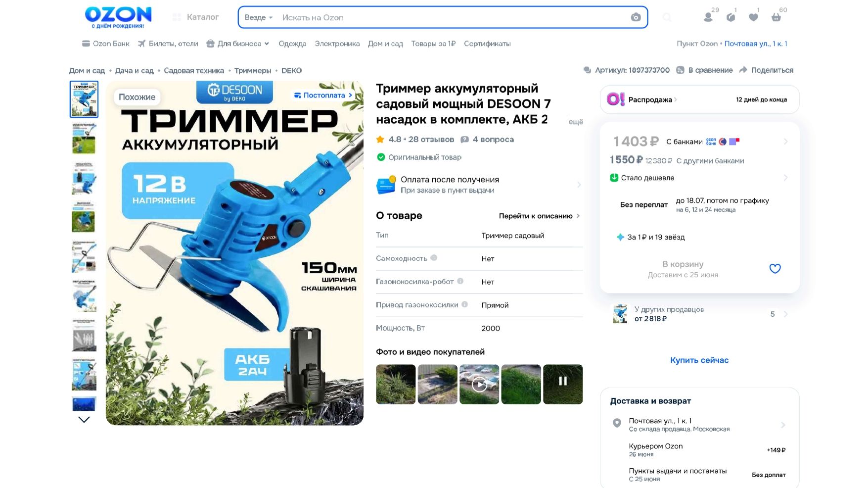This screenshot has width=868, height=488.
Task: Open Товары за 1₽ section
Action: pyautogui.click(x=433, y=44)
